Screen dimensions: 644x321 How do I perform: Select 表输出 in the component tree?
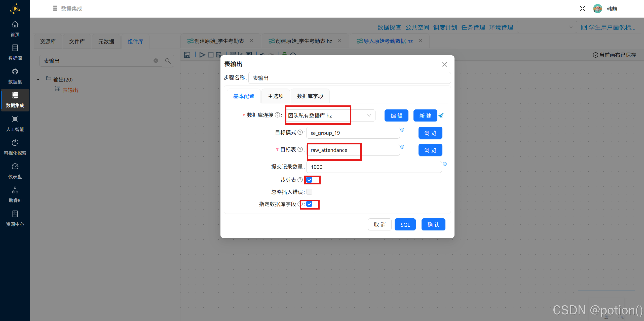click(x=70, y=90)
